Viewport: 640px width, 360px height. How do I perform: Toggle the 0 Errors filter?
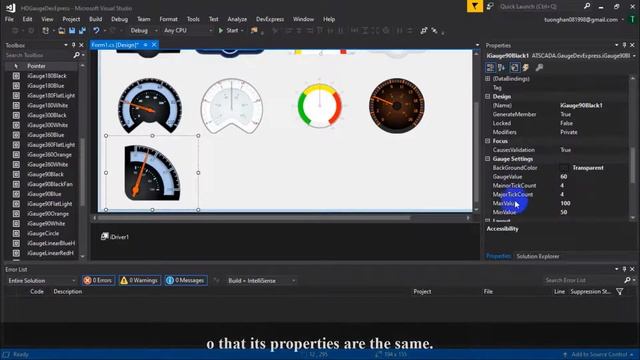coord(98,280)
